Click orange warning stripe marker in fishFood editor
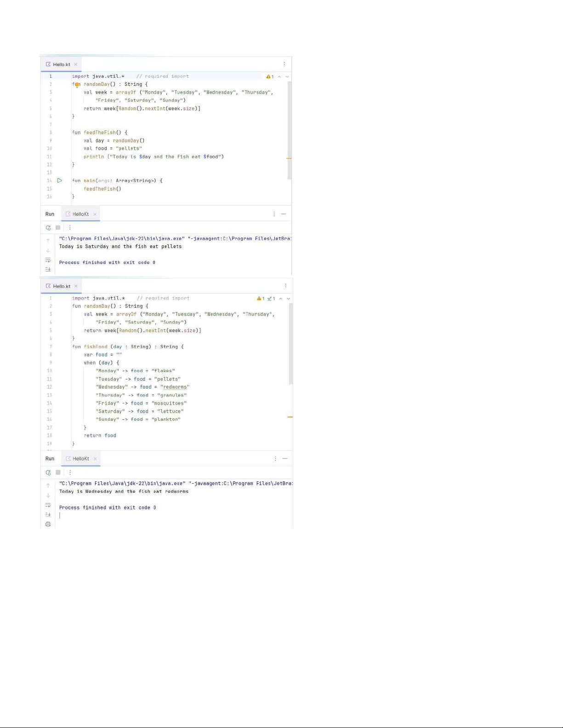Screen dimensions: 563x728 (290, 417)
